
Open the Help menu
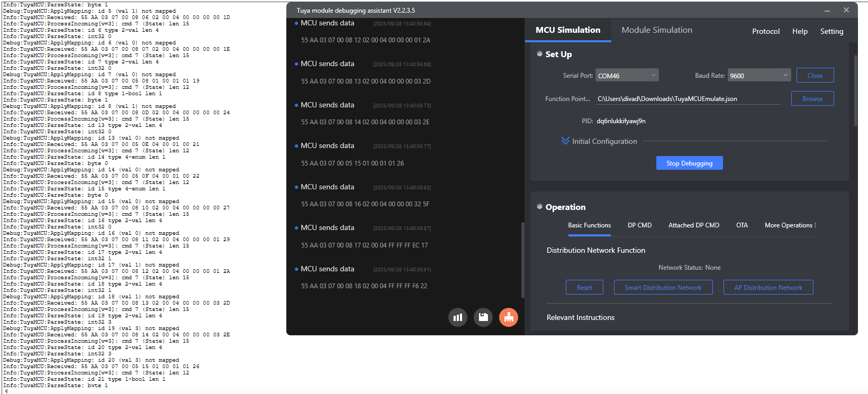800,31
